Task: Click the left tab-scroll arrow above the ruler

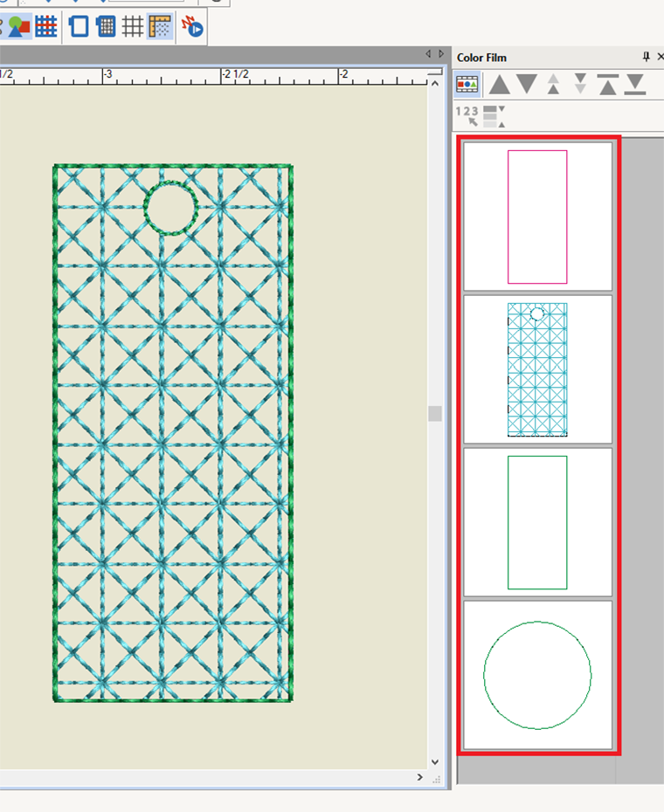Action: pos(428,53)
